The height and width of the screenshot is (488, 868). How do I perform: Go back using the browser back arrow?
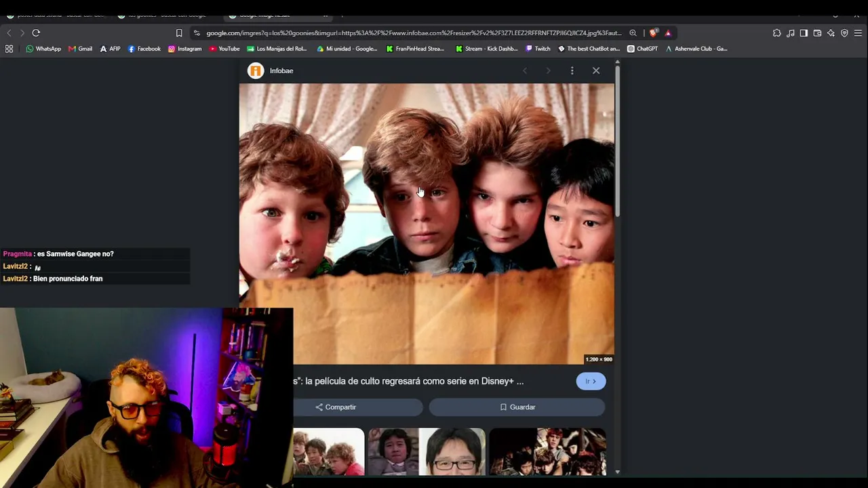[x=9, y=33]
